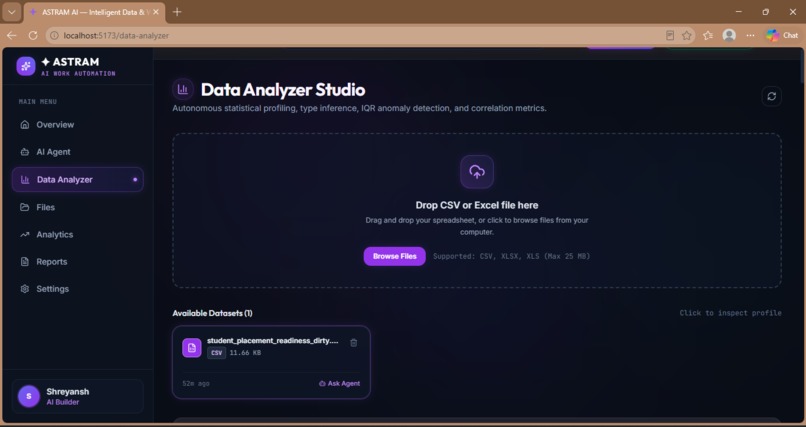
Task: Click the ASTRAM AI browser tab
Action: (x=95, y=12)
